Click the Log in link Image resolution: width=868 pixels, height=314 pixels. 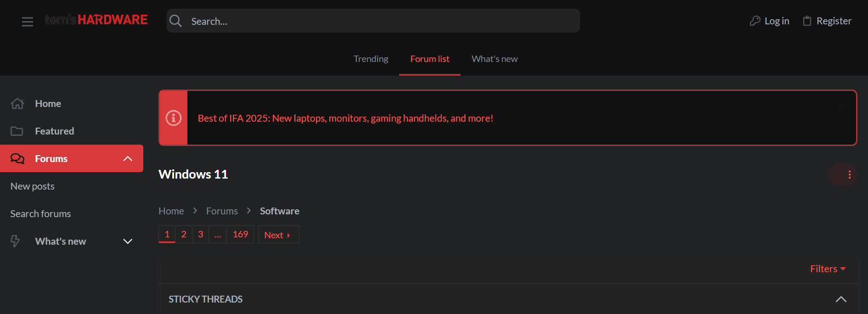[x=770, y=21]
